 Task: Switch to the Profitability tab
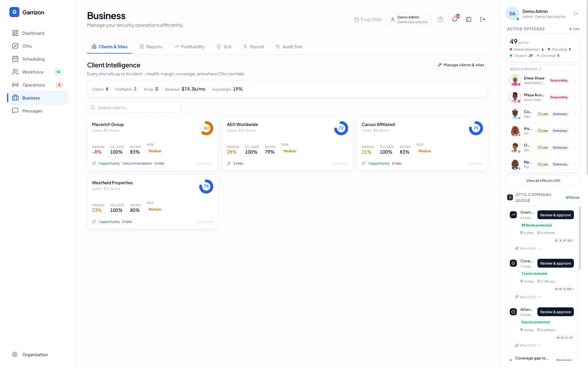(189, 47)
